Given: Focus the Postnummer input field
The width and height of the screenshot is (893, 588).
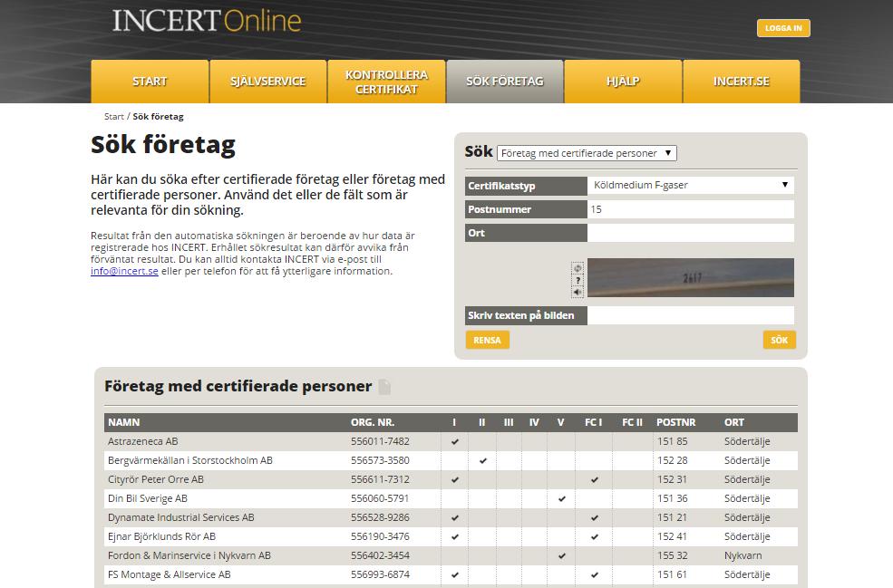Looking at the screenshot, I should click(690, 209).
